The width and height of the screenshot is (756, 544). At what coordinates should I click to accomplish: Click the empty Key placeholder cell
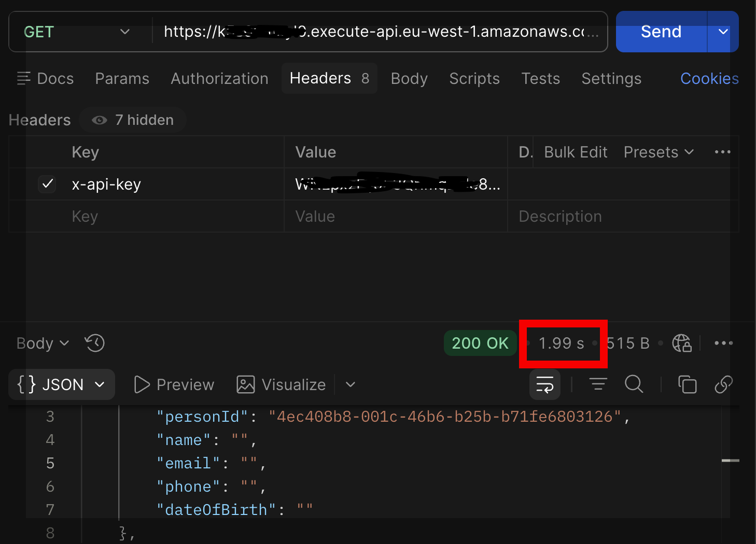coord(176,216)
